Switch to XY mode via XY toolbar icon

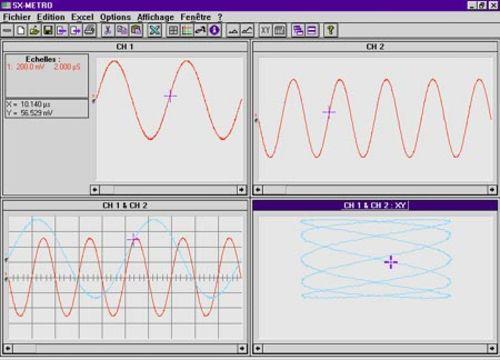tap(265, 30)
